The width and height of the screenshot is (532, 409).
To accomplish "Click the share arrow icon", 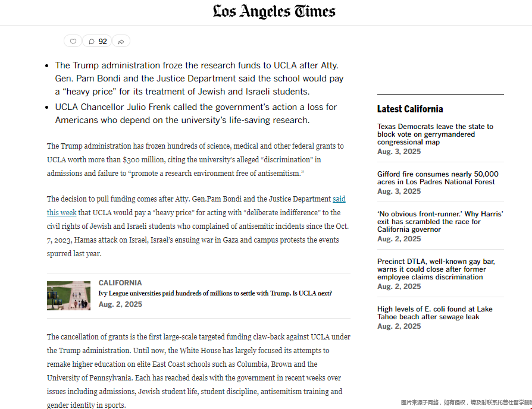I will [121, 42].
